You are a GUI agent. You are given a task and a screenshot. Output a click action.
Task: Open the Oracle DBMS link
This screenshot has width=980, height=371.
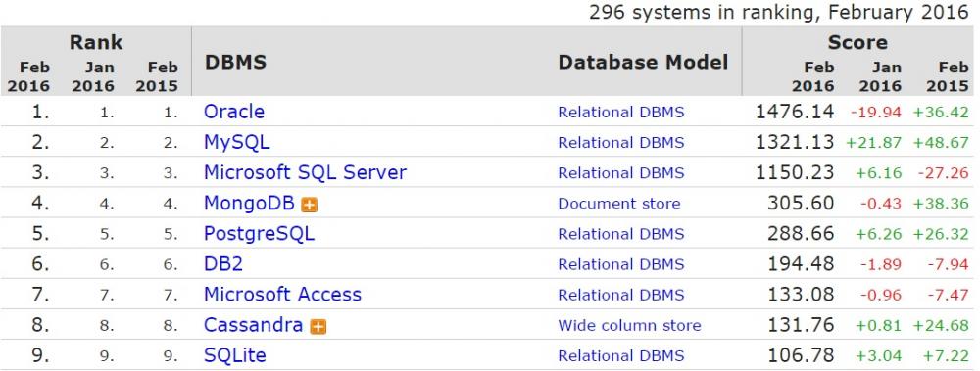[234, 112]
